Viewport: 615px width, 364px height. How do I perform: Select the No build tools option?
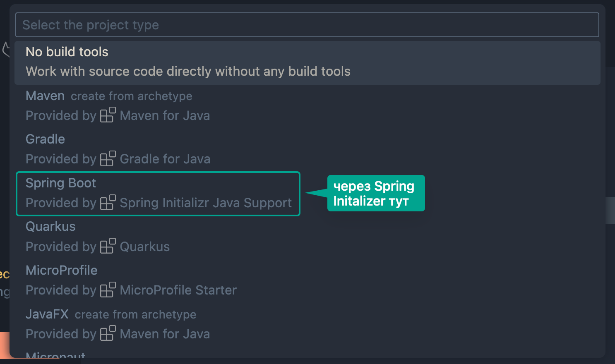307,62
